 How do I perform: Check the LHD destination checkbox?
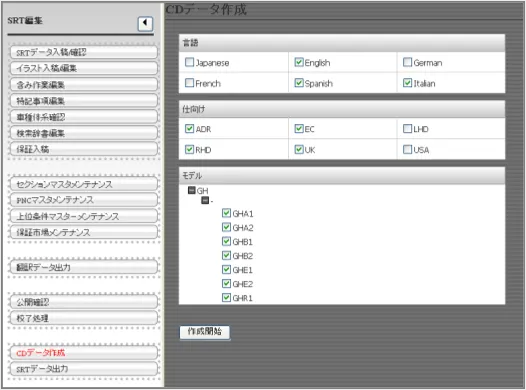[x=408, y=129]
